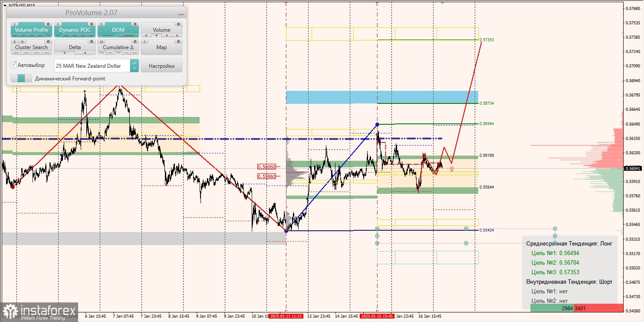Screen dimensions: 644x322
Task: Toggle the DOM indicator
Action: [118, 30]
